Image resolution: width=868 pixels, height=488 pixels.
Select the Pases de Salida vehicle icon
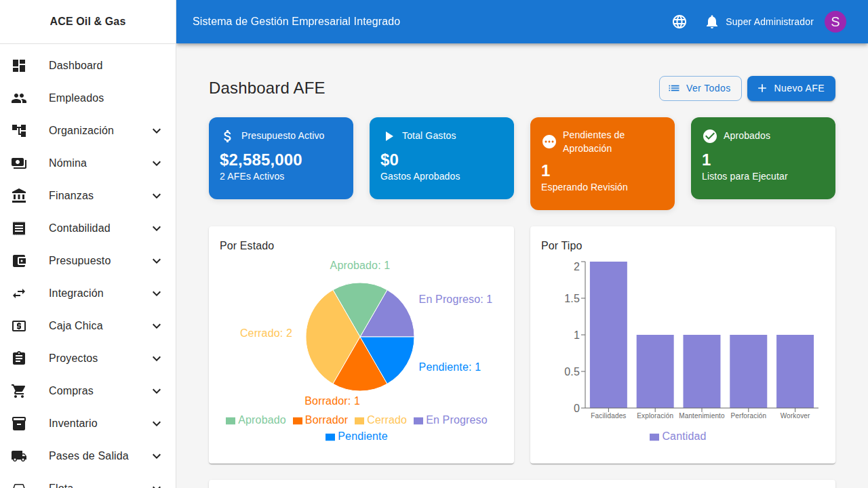coord(19,455)
